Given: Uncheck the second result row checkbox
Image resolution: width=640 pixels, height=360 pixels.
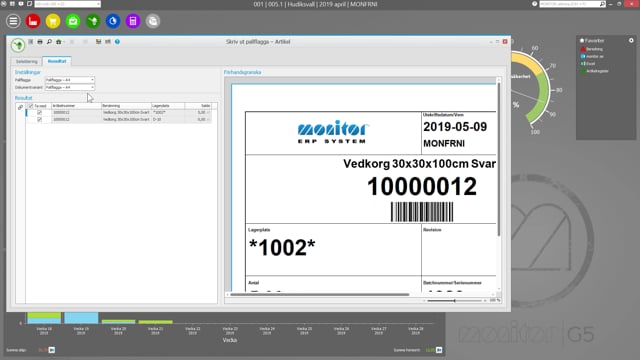Looking at the screenshot, I should [40, 120].
